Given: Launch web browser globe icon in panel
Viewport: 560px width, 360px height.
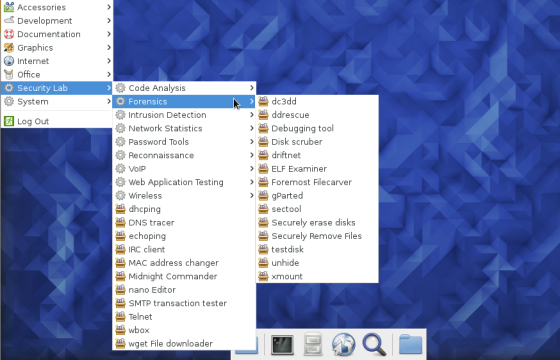Looking at the screenshot, I should [343, 344].
